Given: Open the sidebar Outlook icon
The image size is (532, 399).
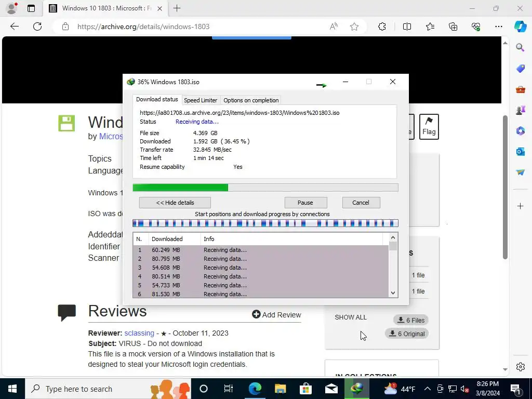Looking at the screenshot, I should tap(520, 151).
